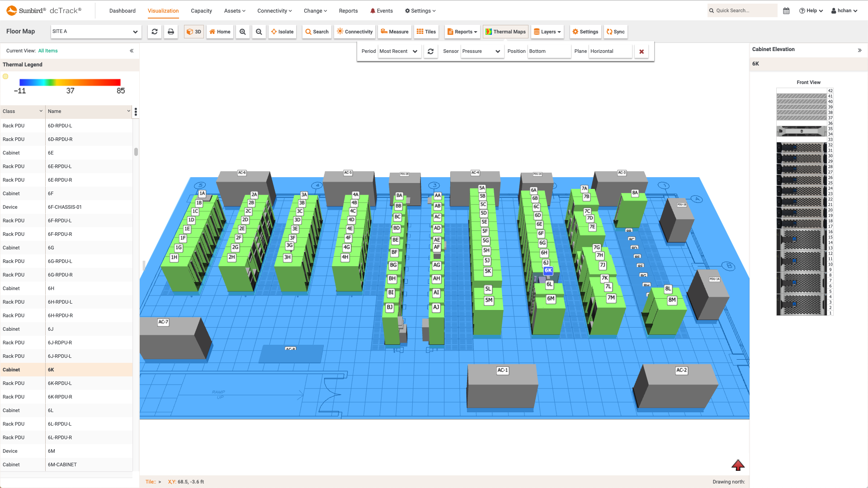Click the thermal legend color gradient
Viewport: 868px width, 488px height.
point(70,83)
